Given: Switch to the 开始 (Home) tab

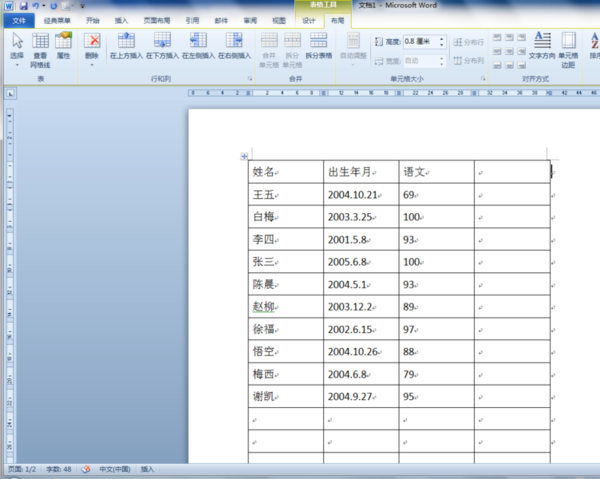Looking at the screenshot, I should click(93, 21).
